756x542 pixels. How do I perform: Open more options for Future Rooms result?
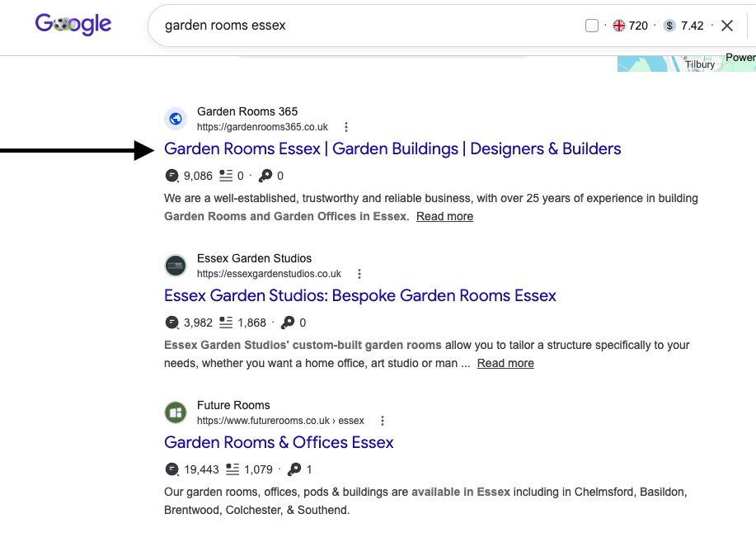pyautogui.click(x=383, y=421)
